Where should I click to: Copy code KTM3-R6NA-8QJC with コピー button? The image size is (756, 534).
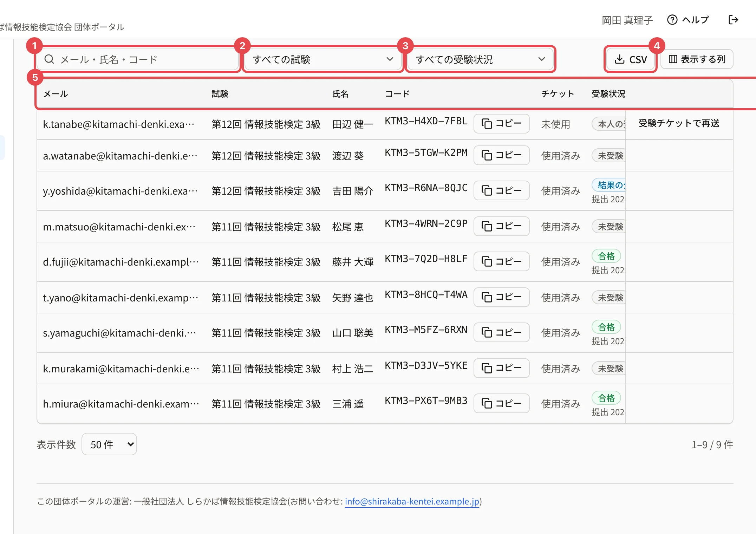click(501, 190)
